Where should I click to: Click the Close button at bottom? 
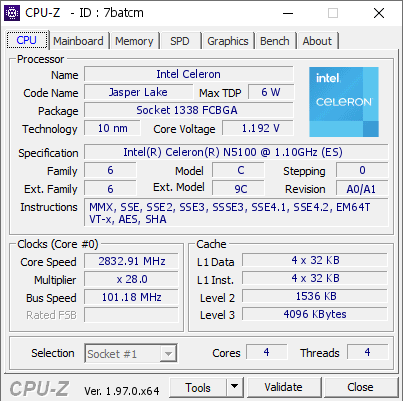(x=360, y=387)
